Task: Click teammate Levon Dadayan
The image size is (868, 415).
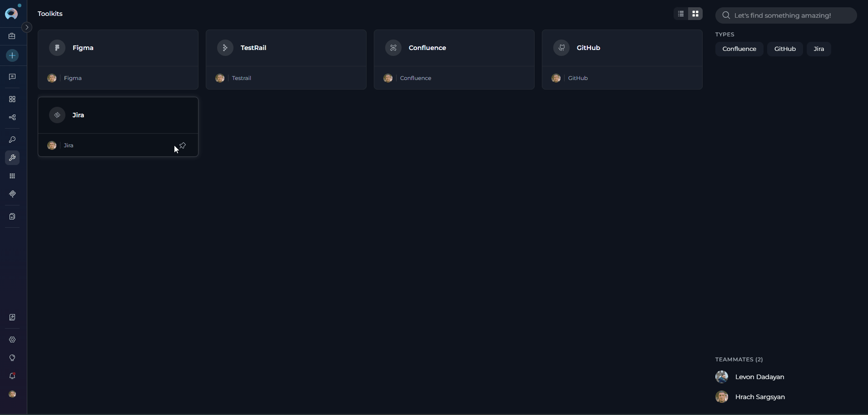Action: click(x=759, y=377)
